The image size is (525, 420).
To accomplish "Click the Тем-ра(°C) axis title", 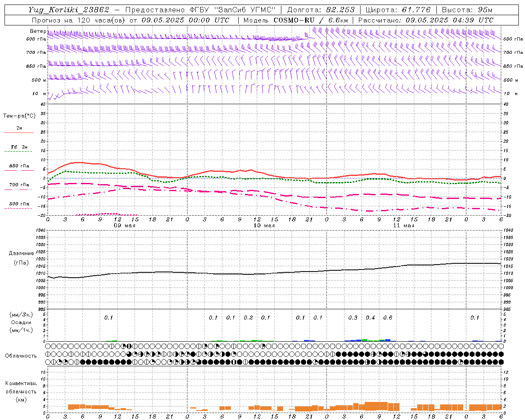I will [19, 116].
